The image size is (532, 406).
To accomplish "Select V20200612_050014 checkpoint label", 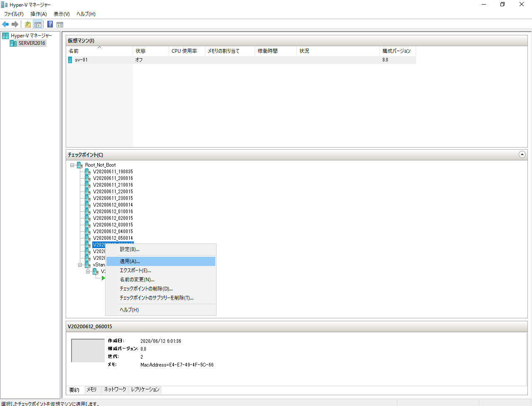I will (x=113, y=238).
